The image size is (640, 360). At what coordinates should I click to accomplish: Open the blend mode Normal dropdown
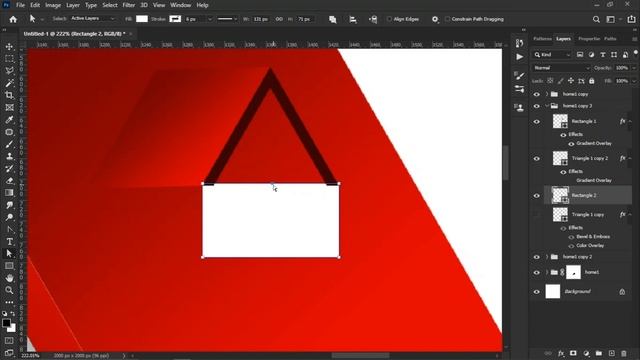click(561, 68)
